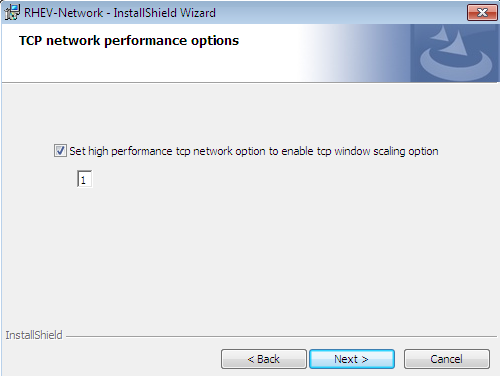Click the InstallShield label near the bottom
The width and height of the screenshot is (500, 376).
tap(34, 335)
